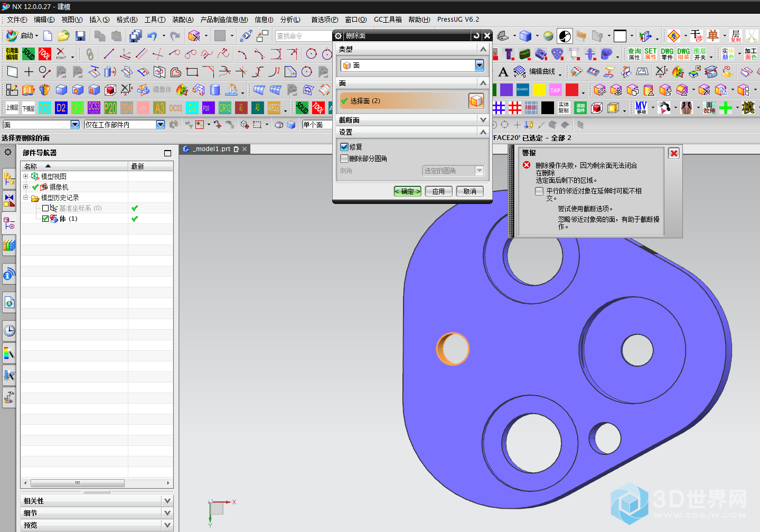Open the 引用集编辑 yellow tool
This screenshot has width=760, height=532.
[x=12, y=53]
